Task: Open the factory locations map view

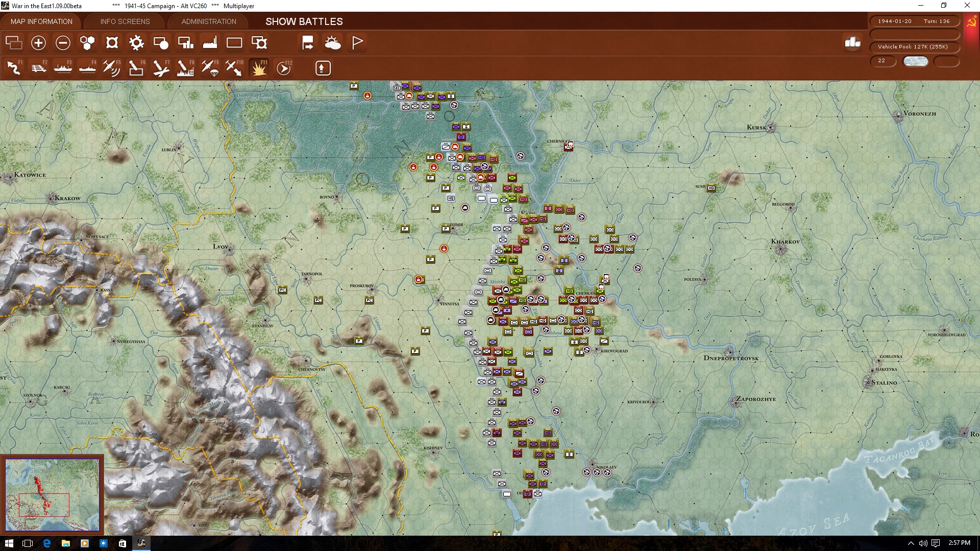Action: tap(210, 43)
